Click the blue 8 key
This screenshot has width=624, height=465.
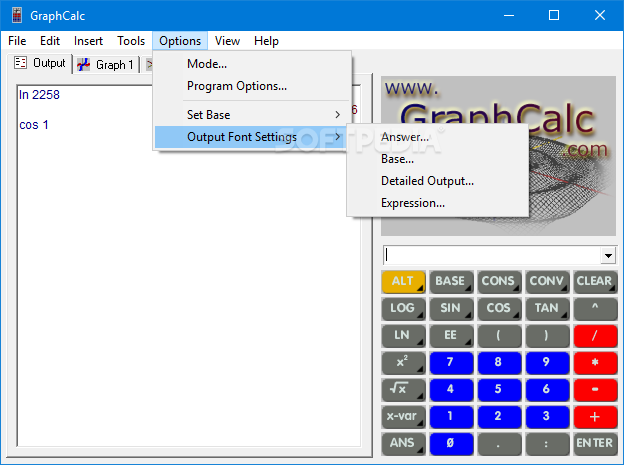(499, 363)
